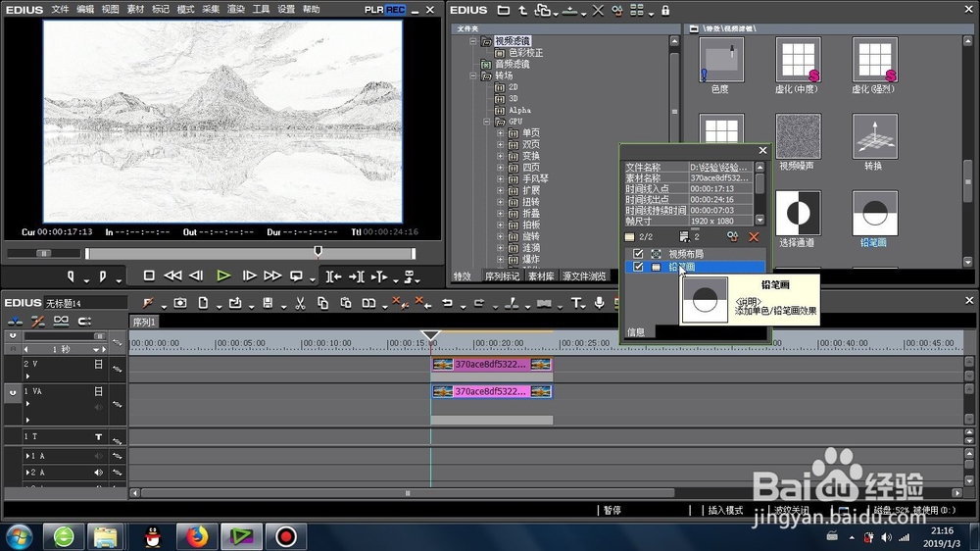Click the up-one-level arrow in the effects panel
This screenshot has width=980, height=551.
pos(522,10)
